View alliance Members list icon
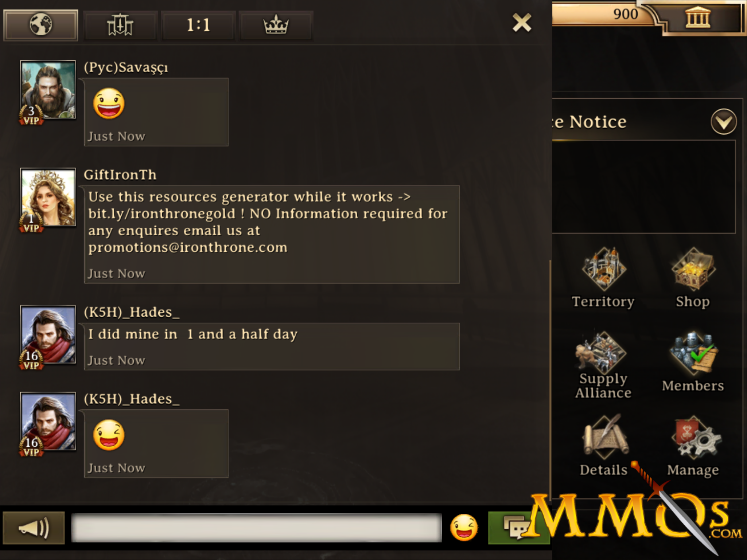Viewport: 747px width, 560px height. tap(693, 353)
